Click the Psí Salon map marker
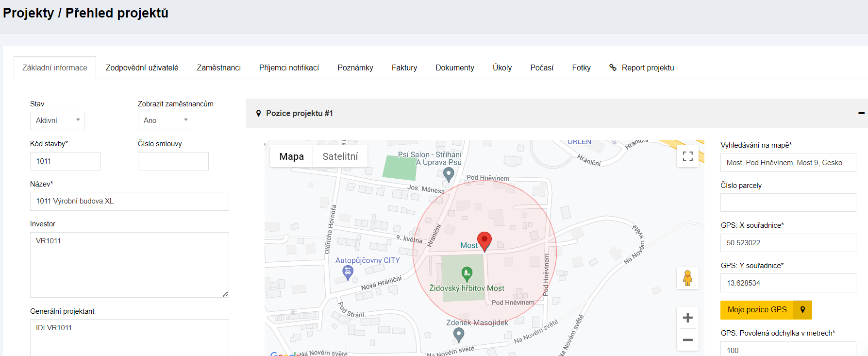The height and width of the screenshot is (356, 868). [x=449, y=173]
